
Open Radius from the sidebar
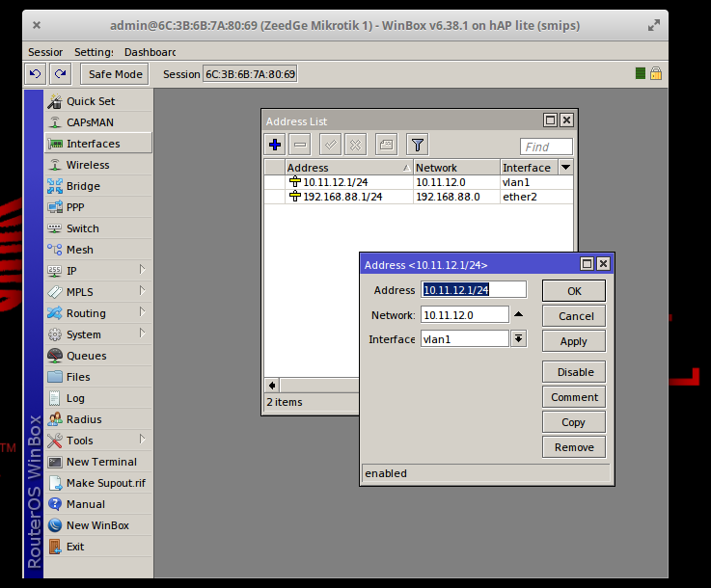98,419
